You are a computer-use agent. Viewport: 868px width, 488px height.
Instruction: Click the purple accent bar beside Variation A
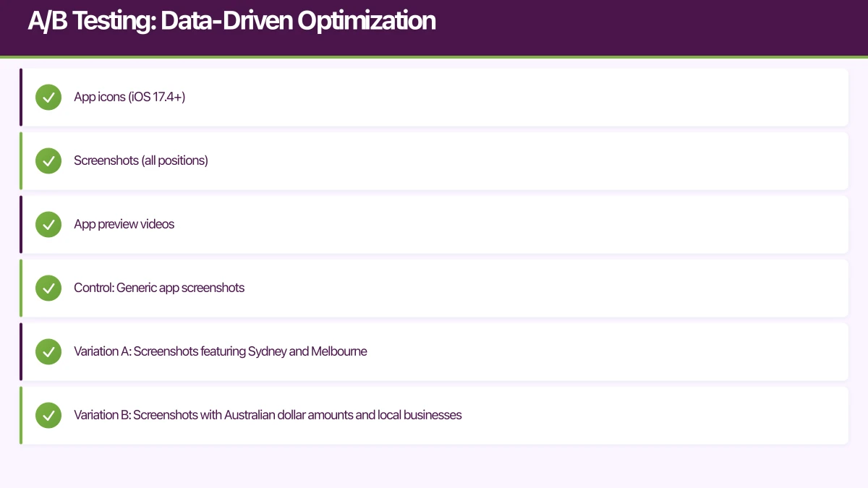click(x=21, y=351)
